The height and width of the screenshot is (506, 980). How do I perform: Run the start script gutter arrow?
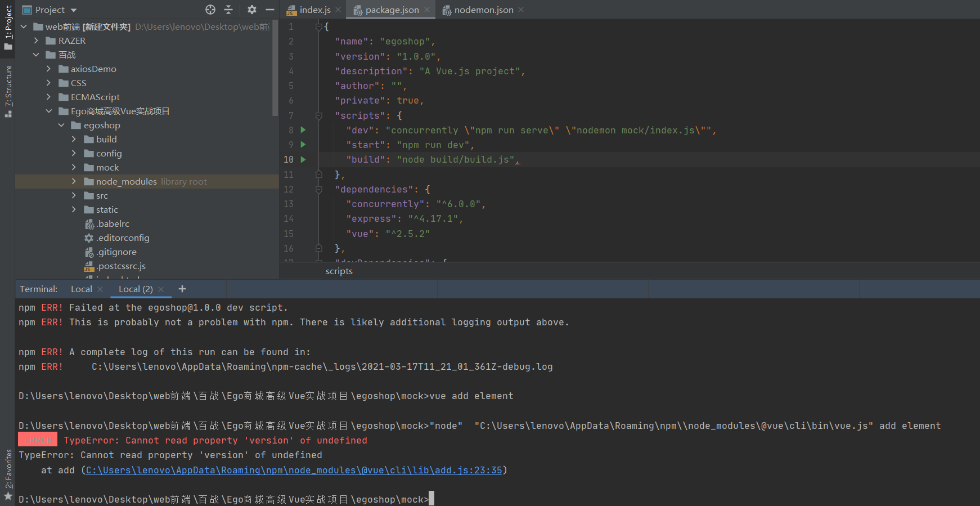click(x=303, y=145)
